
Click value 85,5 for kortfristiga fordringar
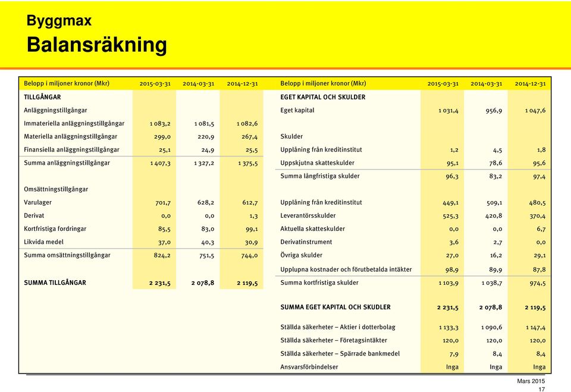(164, 229)
